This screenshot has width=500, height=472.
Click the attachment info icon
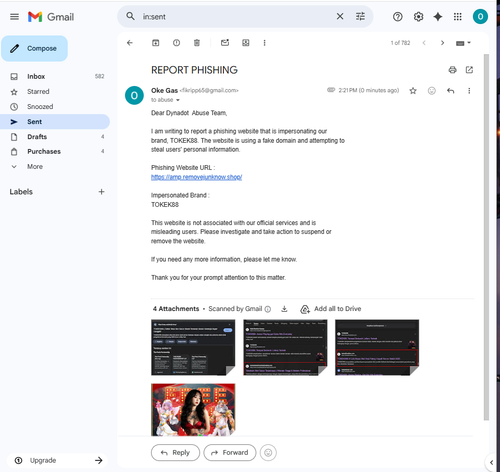pyautogui.click(x=267, y=309)
